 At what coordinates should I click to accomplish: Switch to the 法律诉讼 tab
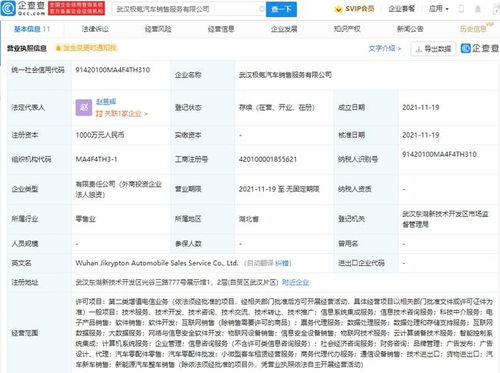pyautogui.click(x=95, y=29)
